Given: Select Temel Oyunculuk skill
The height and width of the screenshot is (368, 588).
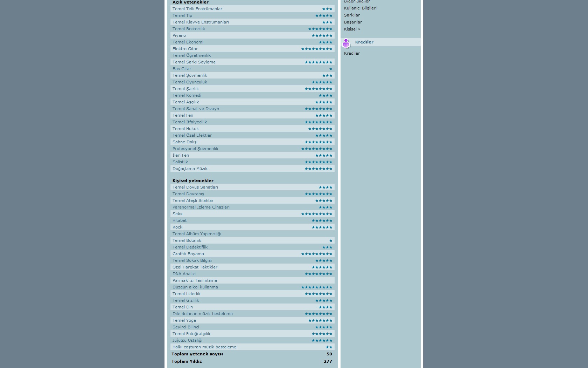Looking at the screenshot, I should point(190,82).
